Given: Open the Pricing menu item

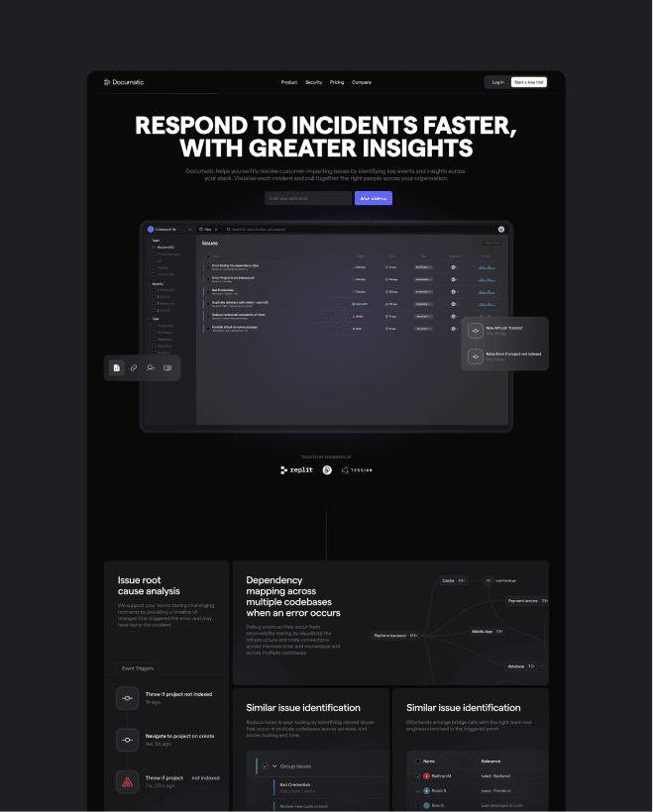Looking at the screenshot, I should click(337, 82).
